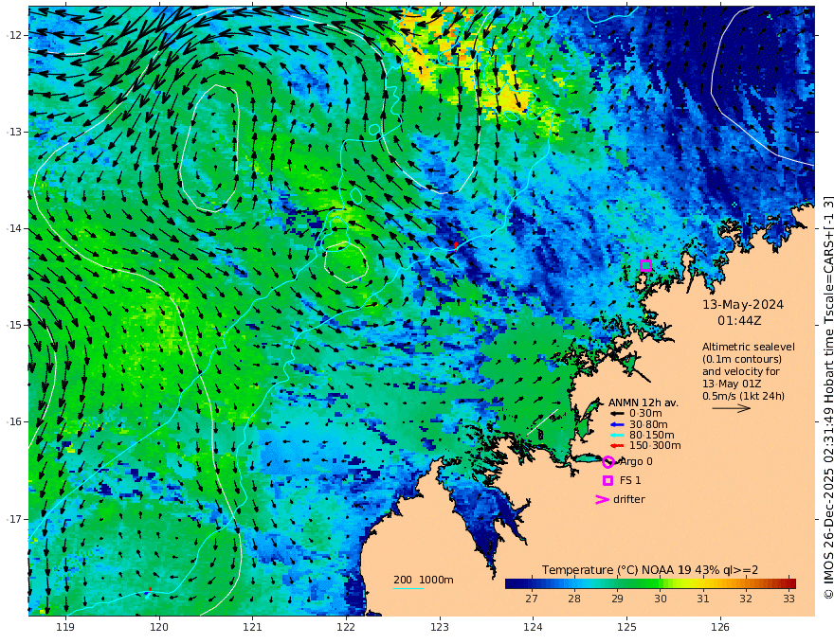This screenshot has width=834, height=644.
Task: Click the magenta drifter arrowhead legend icon
Action: (601, 499)
